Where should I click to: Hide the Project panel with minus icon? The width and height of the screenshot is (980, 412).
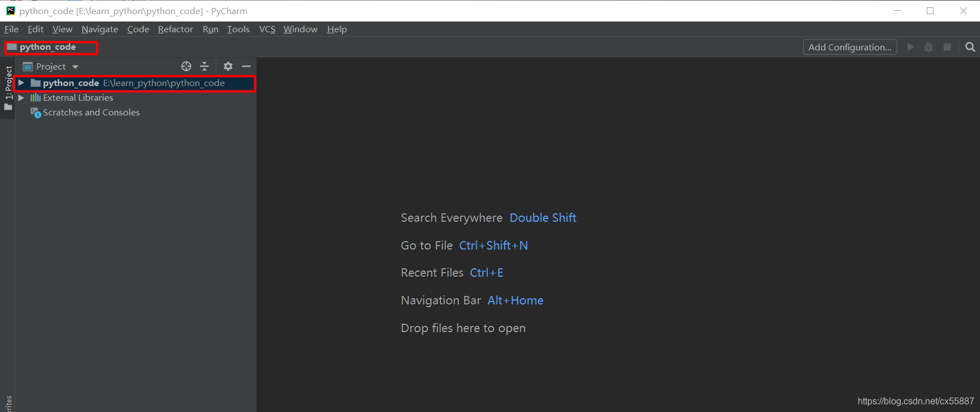[246, 66]
